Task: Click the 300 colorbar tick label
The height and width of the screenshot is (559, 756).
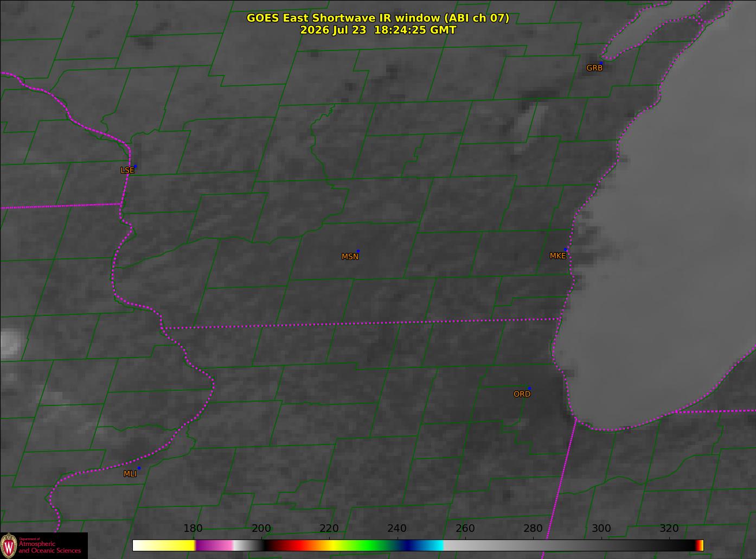Action: pos(601,529)
